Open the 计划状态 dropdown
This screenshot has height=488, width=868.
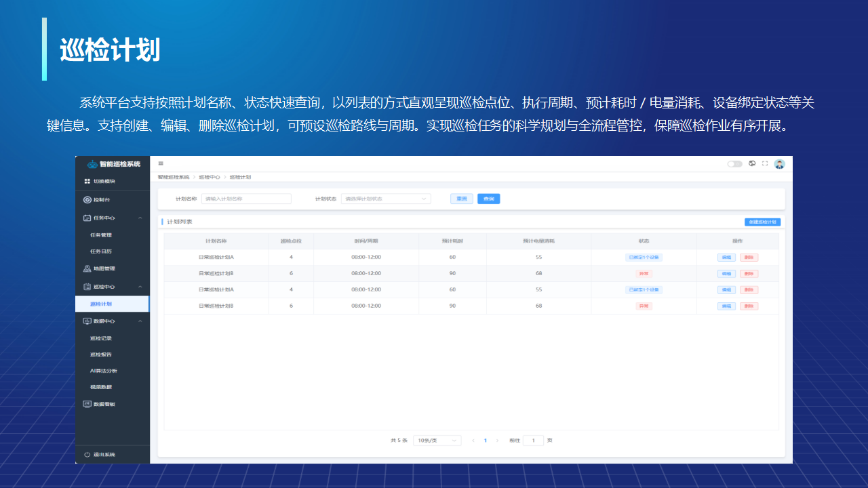386,199
